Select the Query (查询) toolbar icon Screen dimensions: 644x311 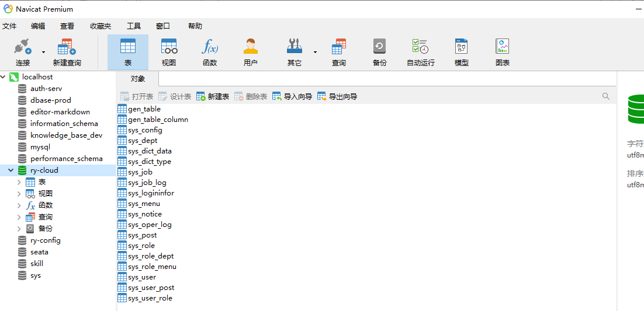[339, 46]
